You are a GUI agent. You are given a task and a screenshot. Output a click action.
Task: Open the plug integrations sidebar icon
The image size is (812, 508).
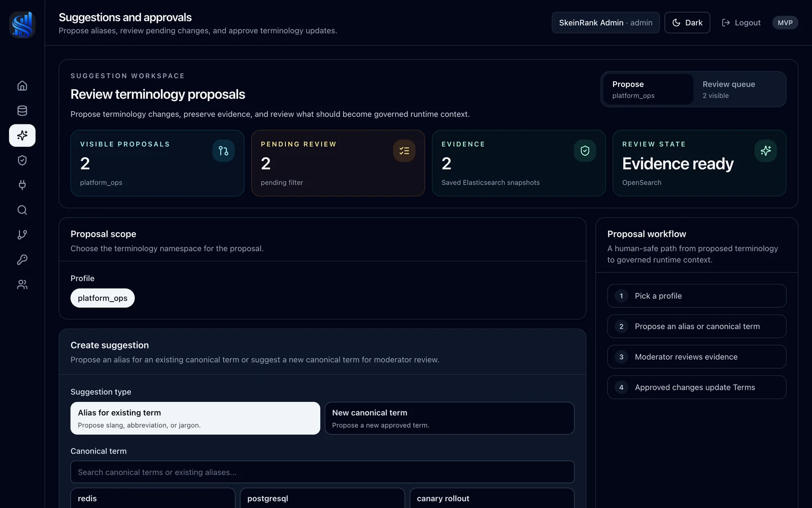coord(22,185)
